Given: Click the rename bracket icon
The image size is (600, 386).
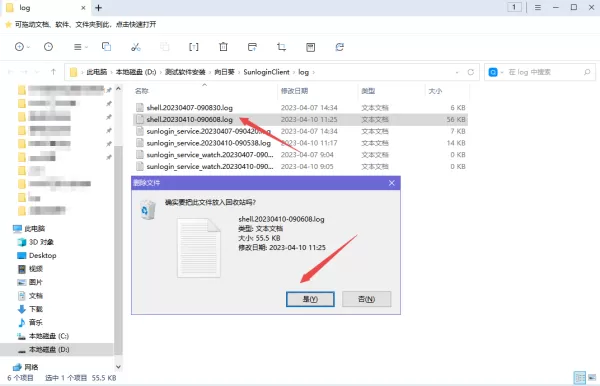Looking at the screenshot, I should (194, 47).
